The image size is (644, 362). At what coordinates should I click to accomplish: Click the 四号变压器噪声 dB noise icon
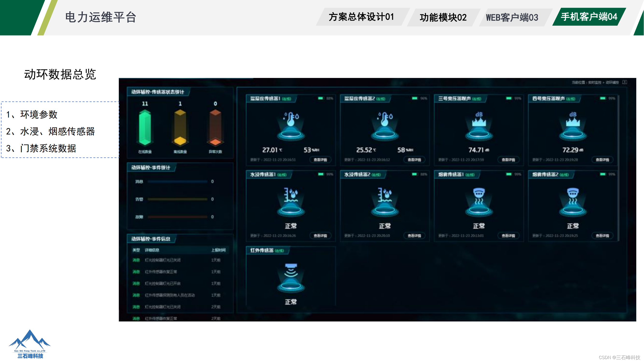(x=573, y=119)
